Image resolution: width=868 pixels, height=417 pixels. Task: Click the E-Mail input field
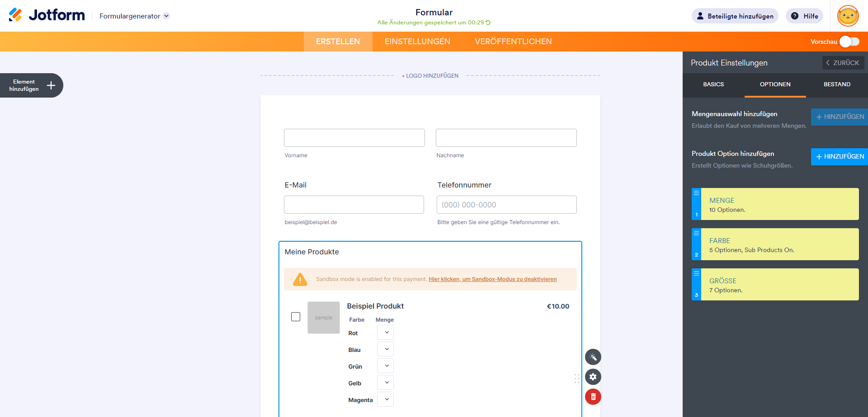click(354, 205)
